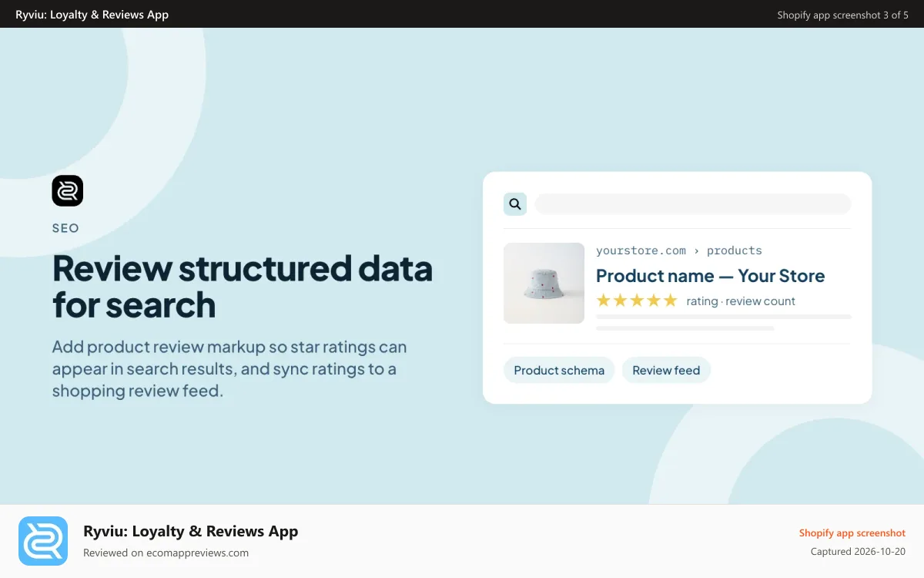
Task: Click the SEO label above the heading
Action: click(x=65, y=228)
